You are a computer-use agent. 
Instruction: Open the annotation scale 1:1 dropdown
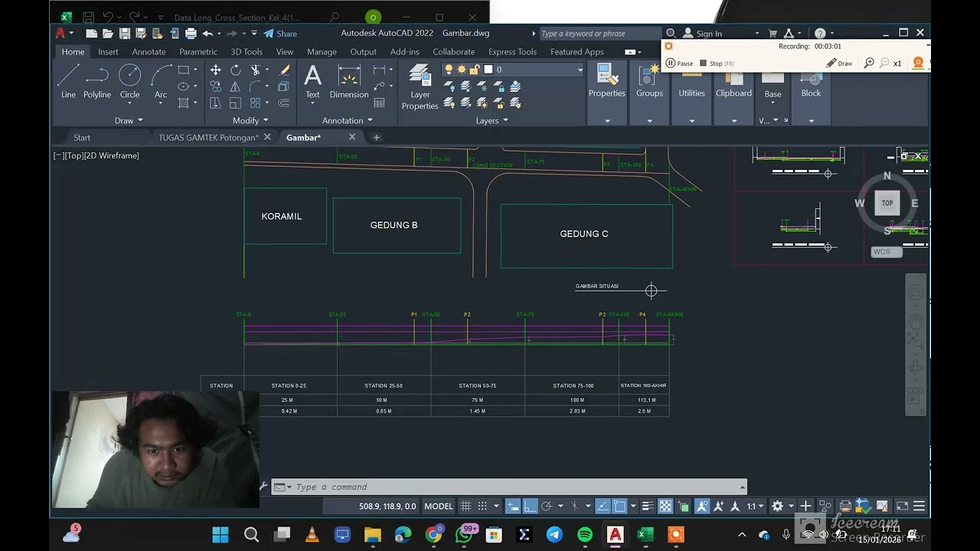756,506
